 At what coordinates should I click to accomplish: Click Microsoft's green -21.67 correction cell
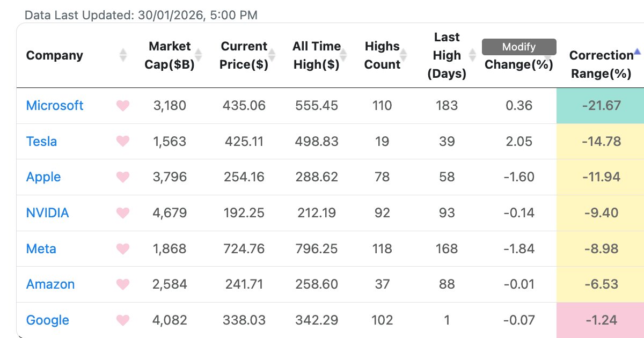(x=601, y=106)
